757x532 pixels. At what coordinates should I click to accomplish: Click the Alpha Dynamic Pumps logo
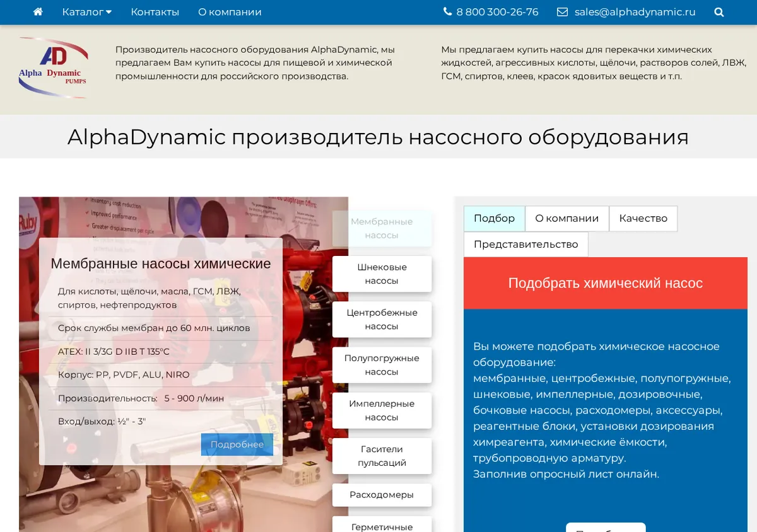pos(54,68)
